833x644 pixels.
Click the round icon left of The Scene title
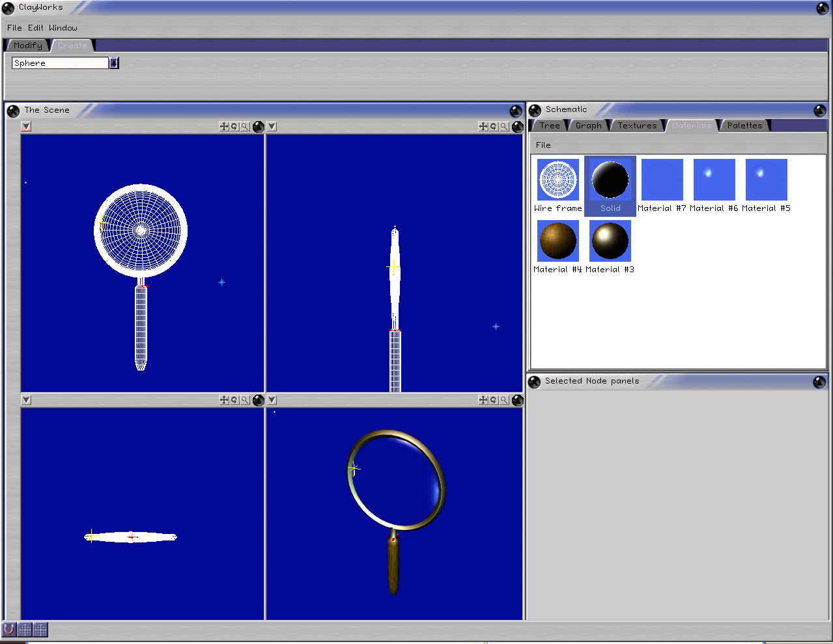point(13,111)
